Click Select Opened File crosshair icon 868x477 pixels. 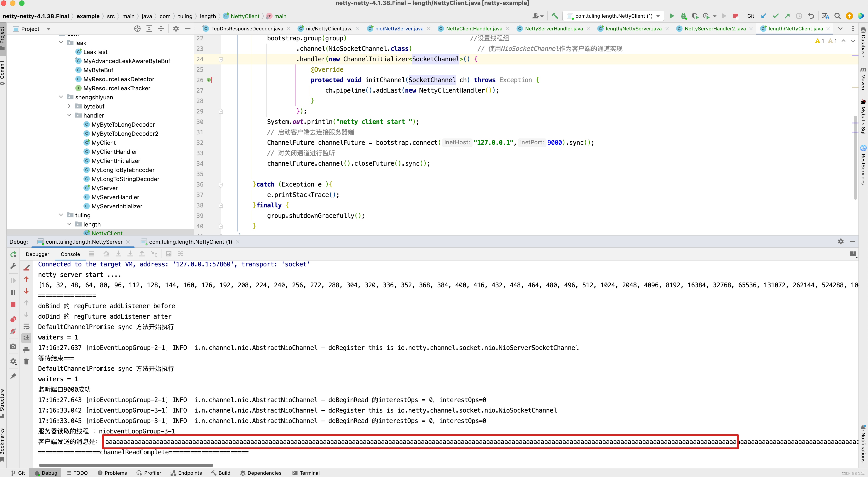click(137, 29)
